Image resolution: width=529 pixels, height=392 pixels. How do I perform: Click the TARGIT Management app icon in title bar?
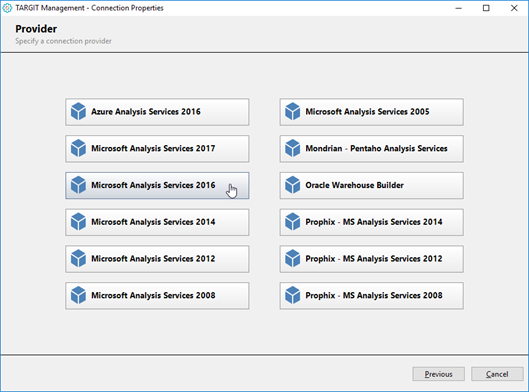coord(7,8)
